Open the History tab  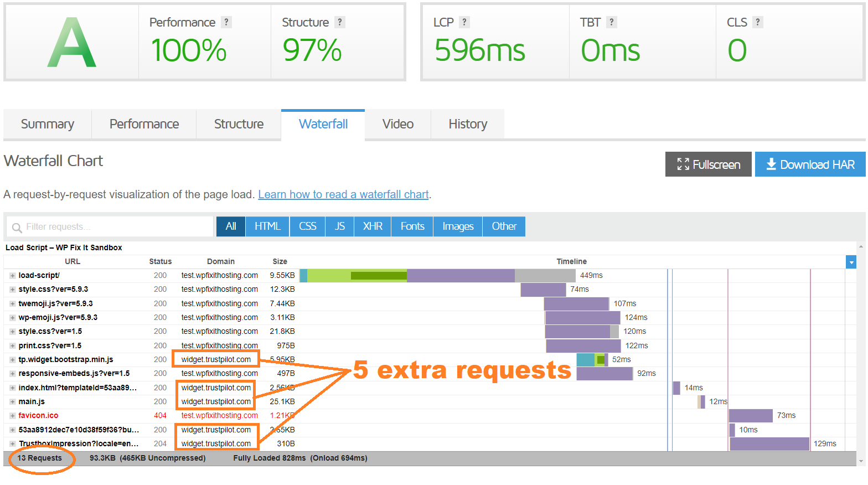(x=468, y=124)
